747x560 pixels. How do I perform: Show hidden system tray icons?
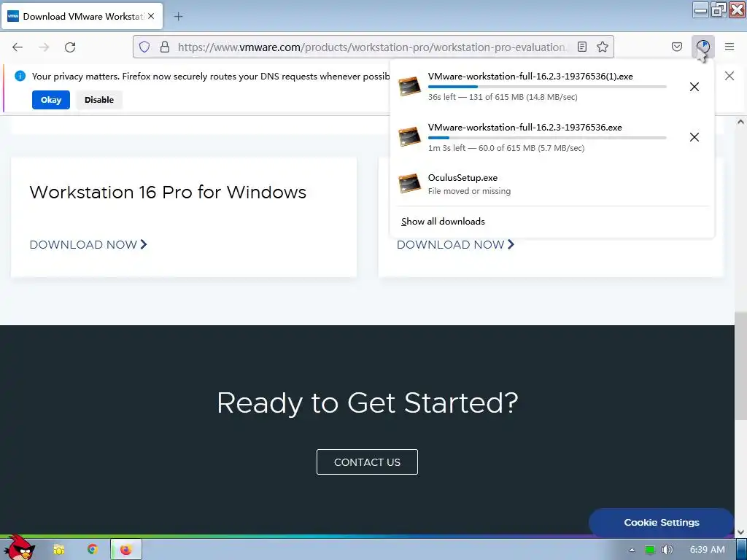[632, 550]
